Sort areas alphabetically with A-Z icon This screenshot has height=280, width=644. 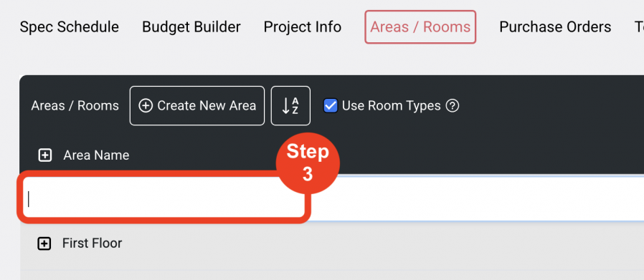pos(290,106)
